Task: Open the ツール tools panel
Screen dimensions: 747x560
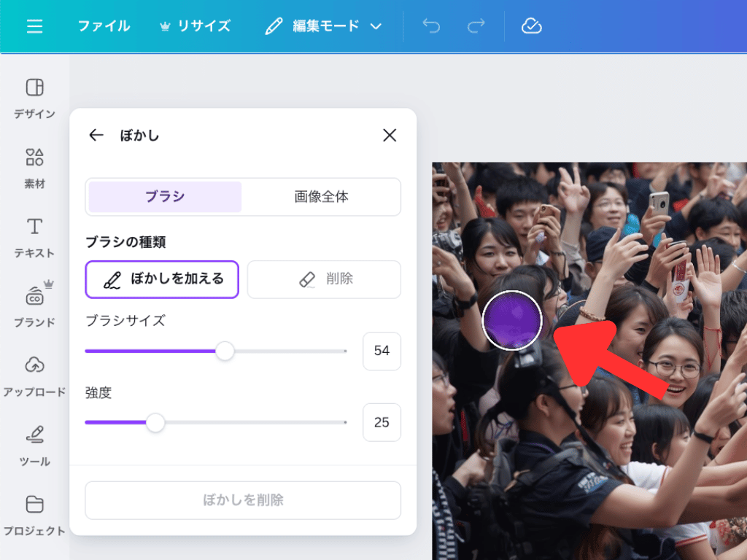Action: pos(34,445)
